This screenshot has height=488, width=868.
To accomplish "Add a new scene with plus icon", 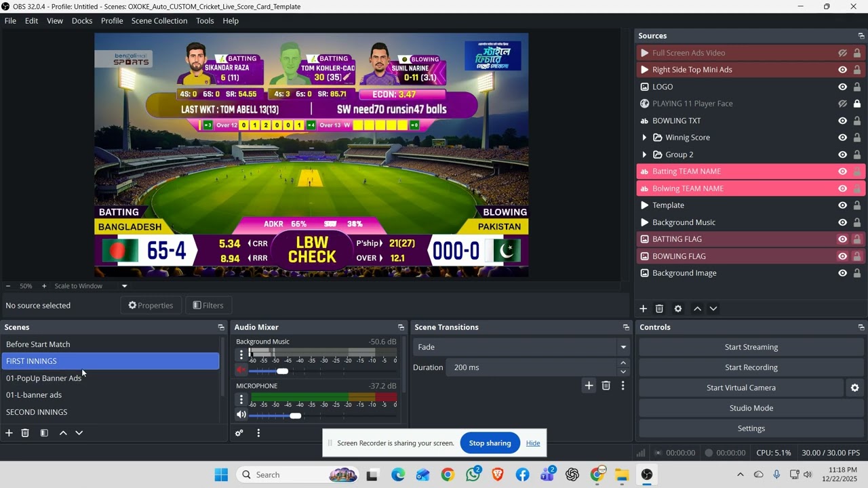I will pos(9,432).
